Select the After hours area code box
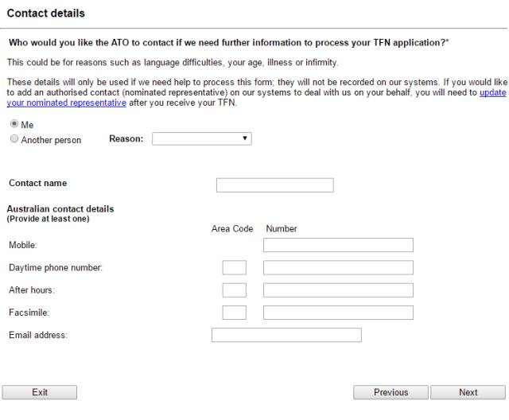 coord(234,290)
